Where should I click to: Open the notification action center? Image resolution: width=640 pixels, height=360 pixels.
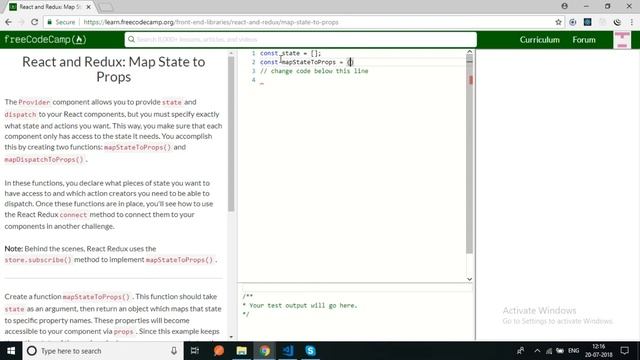(624, 351)
